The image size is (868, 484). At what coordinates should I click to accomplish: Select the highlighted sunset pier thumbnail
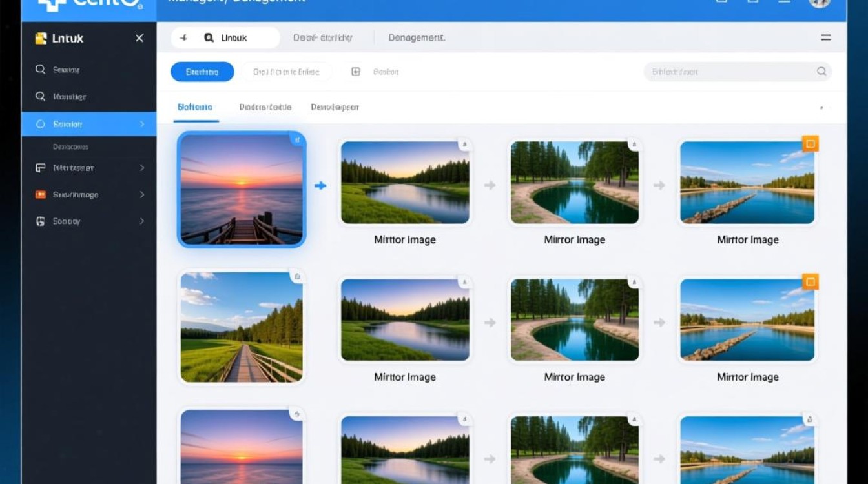tap(242, 190)
